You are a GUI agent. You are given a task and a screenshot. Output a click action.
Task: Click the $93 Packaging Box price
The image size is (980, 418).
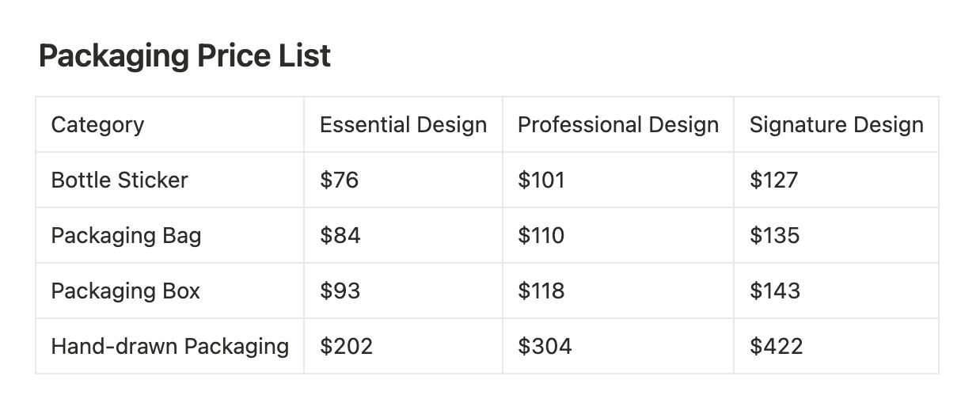point(340,291)
